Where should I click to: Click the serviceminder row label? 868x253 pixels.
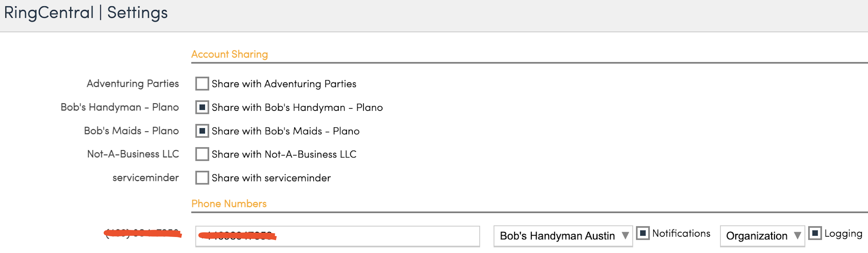[x=145, y=177]
